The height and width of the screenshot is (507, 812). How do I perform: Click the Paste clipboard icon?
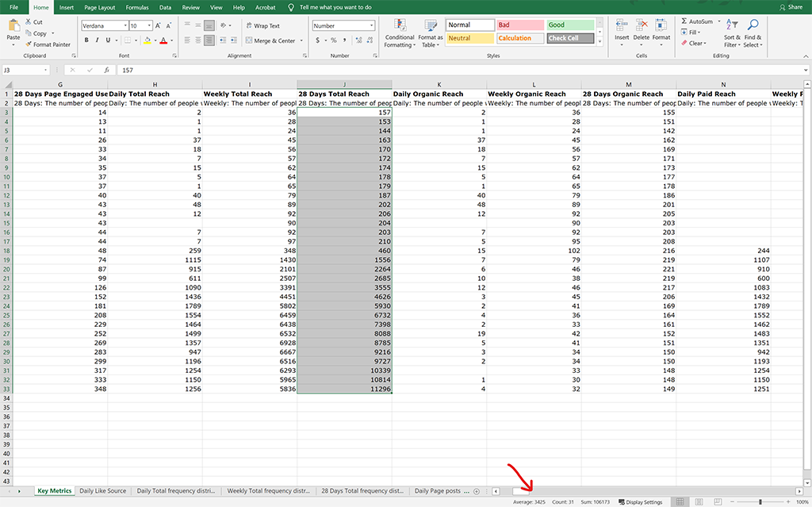pos(13,27)
